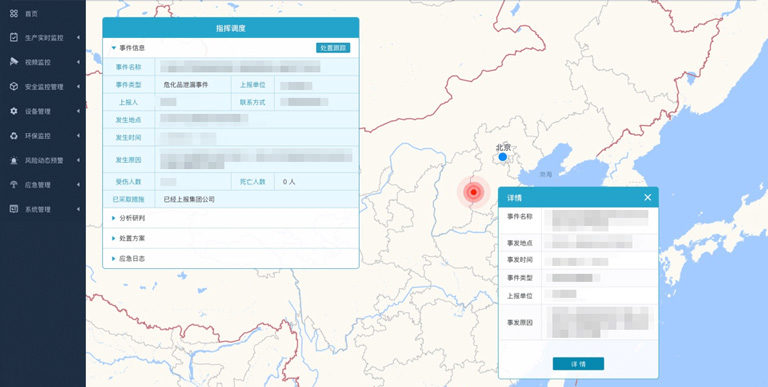The height and width of the screenshot is (387, 768).
Task: Click the 上报单位 label in 指挥调度 panel
Action: (252, 85)
